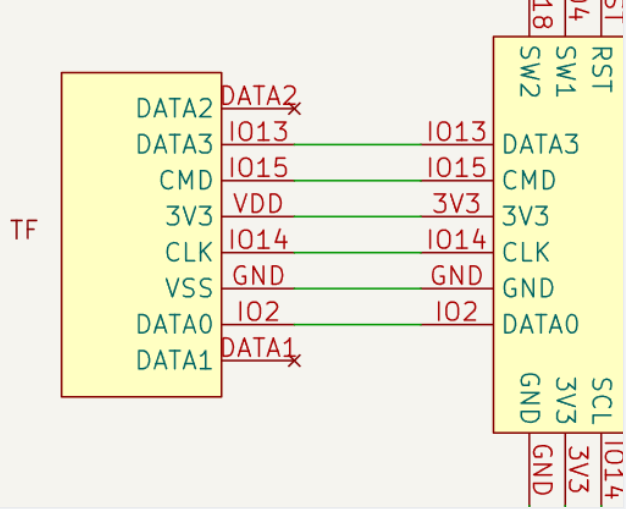Screen dimensions: 626x509
Task: Select the SW1 pin label
Action: [x=566, y=72]
